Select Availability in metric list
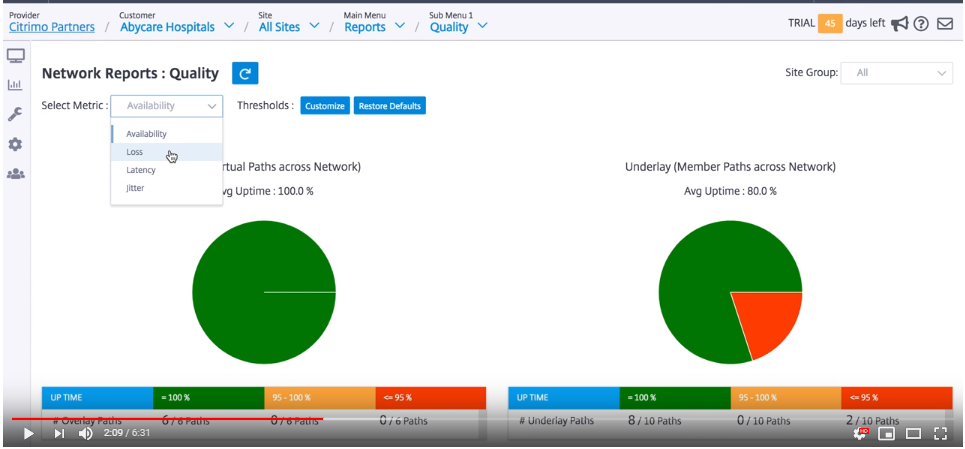965x449 pixels. tap(167, 133)
